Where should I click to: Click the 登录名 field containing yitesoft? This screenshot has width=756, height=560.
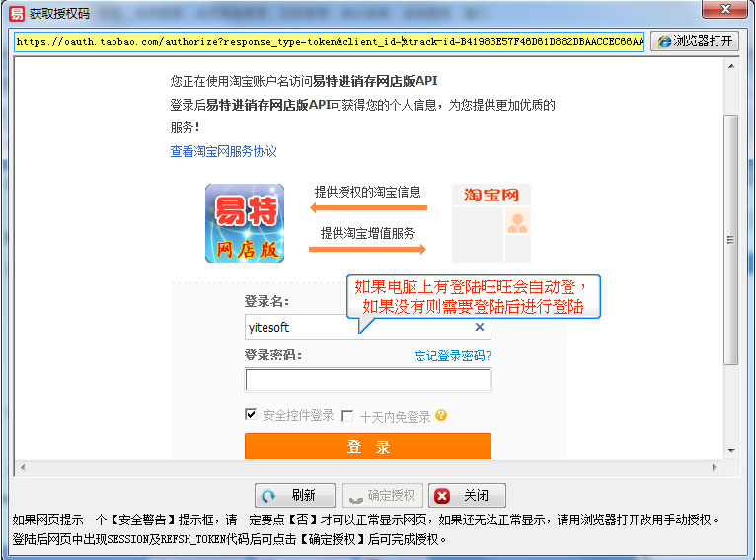point(357,327)
